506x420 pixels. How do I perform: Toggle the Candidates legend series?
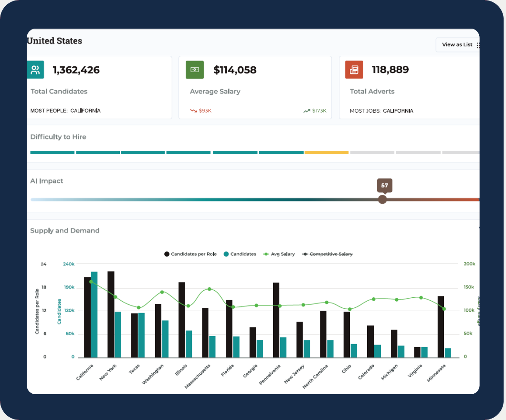click(240, 254)
